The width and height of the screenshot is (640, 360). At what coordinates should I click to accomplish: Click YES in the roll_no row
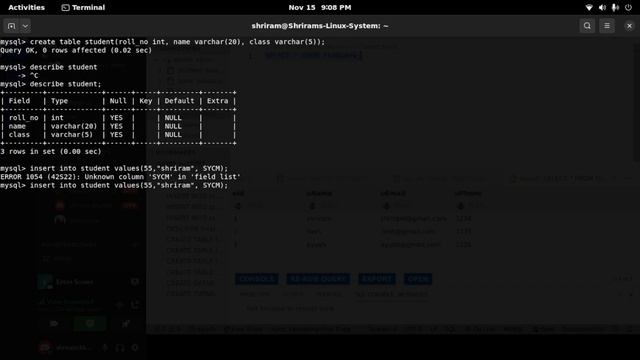coord(116,118)
